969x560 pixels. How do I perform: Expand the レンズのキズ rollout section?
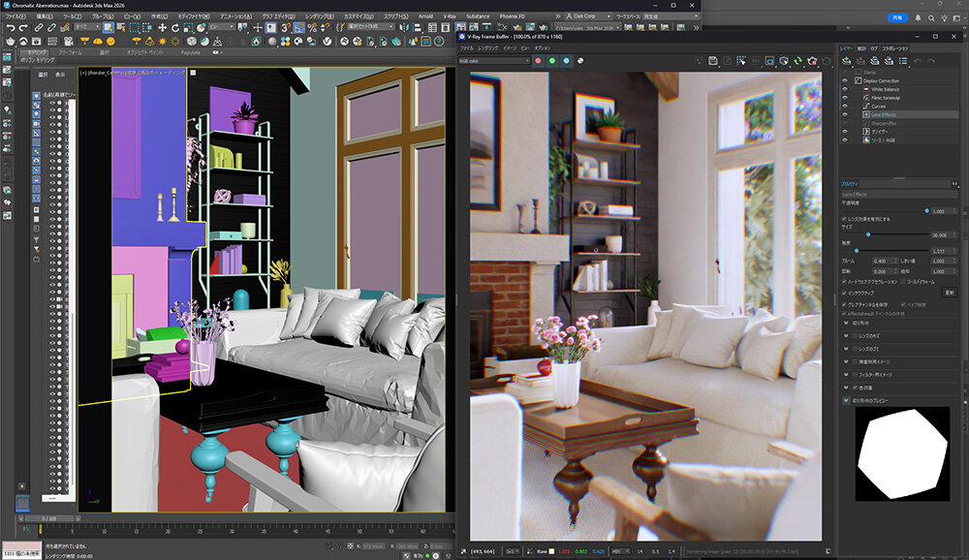tap(844, 334)
